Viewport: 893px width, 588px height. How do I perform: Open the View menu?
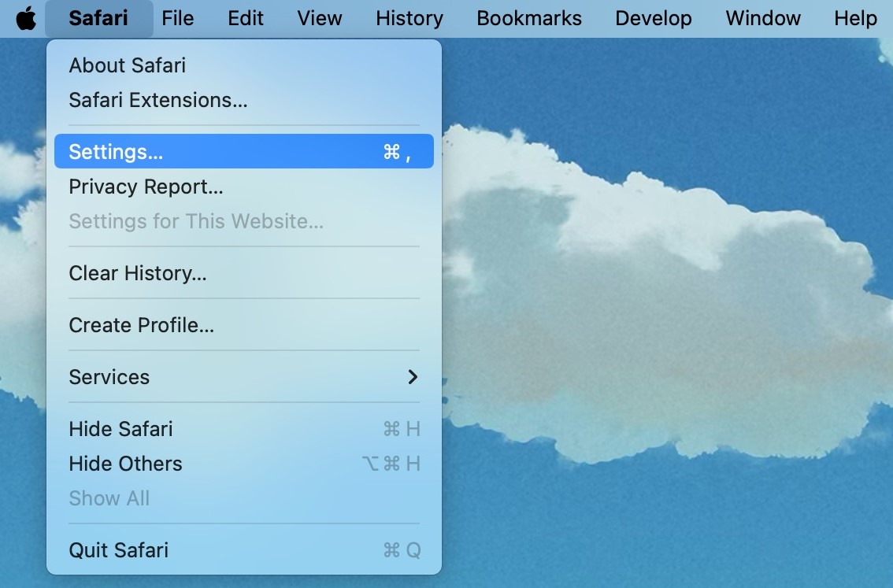pos(320,18)
